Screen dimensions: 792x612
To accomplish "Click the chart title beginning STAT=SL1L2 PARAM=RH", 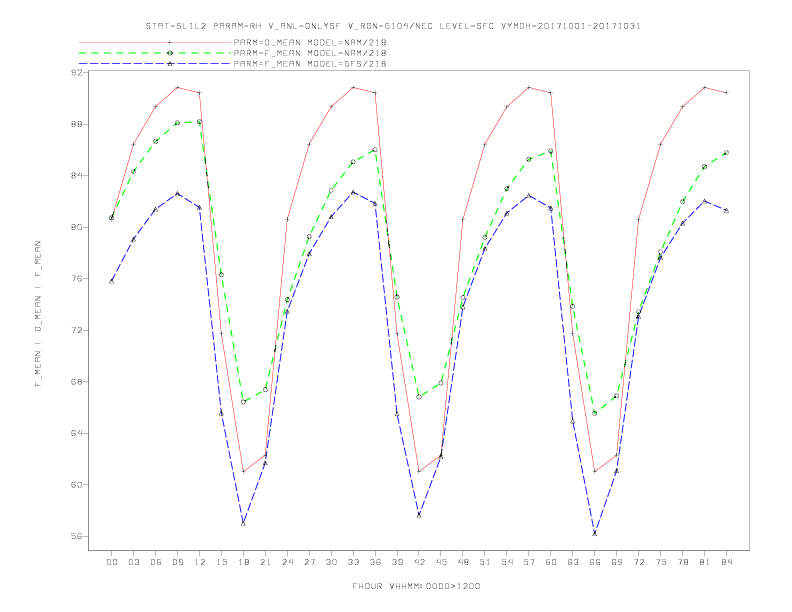I will coord(393,26).
